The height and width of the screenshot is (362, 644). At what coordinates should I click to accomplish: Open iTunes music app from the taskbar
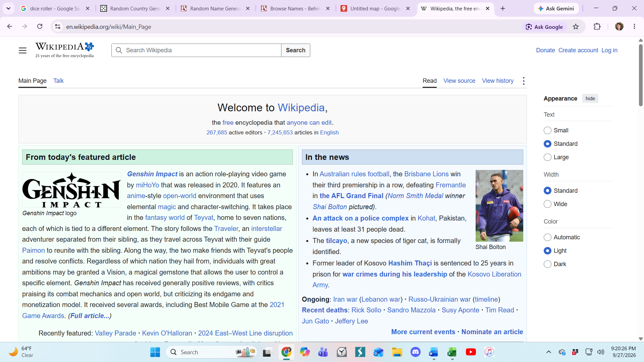[489, 352]
